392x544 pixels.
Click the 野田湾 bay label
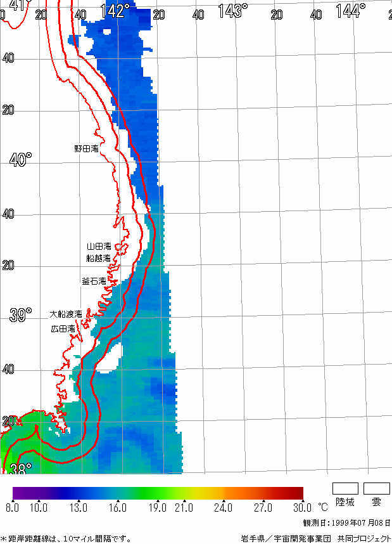coord(86,149)
